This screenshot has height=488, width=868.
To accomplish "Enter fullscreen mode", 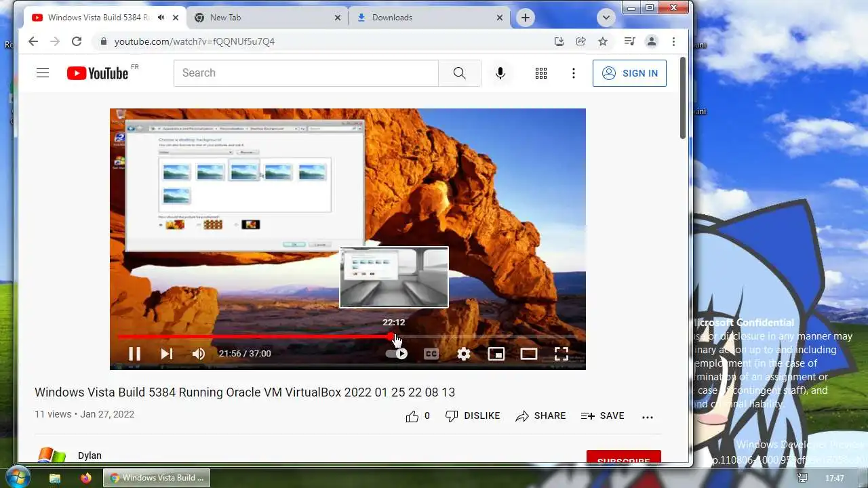I will pos(561,353).
